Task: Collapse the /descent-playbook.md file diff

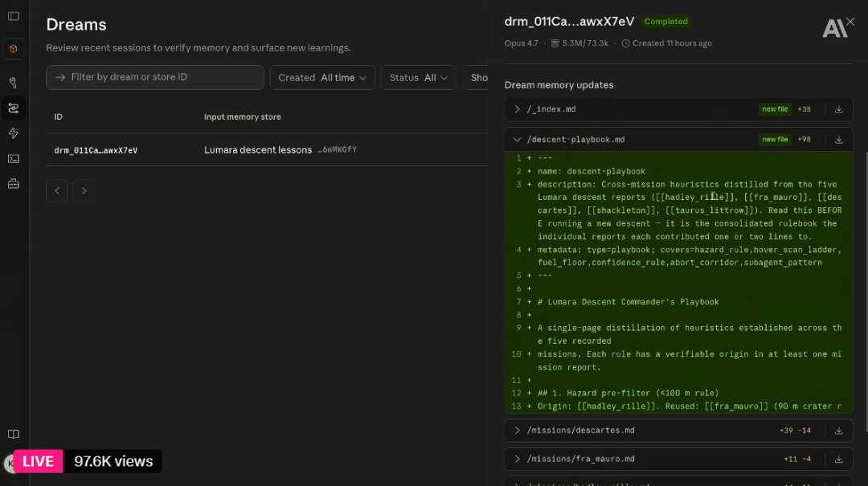Action: pyautogui.click(x=517, y=140)
